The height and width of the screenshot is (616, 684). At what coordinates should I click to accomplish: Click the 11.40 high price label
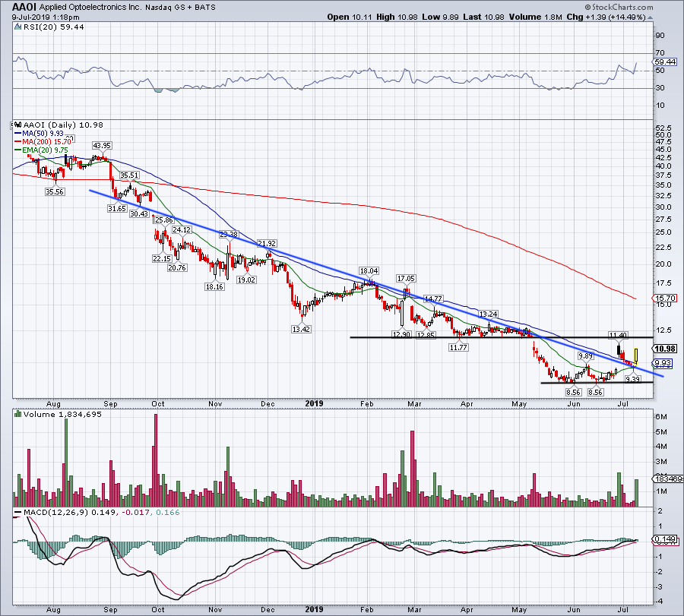click(617, 335)
